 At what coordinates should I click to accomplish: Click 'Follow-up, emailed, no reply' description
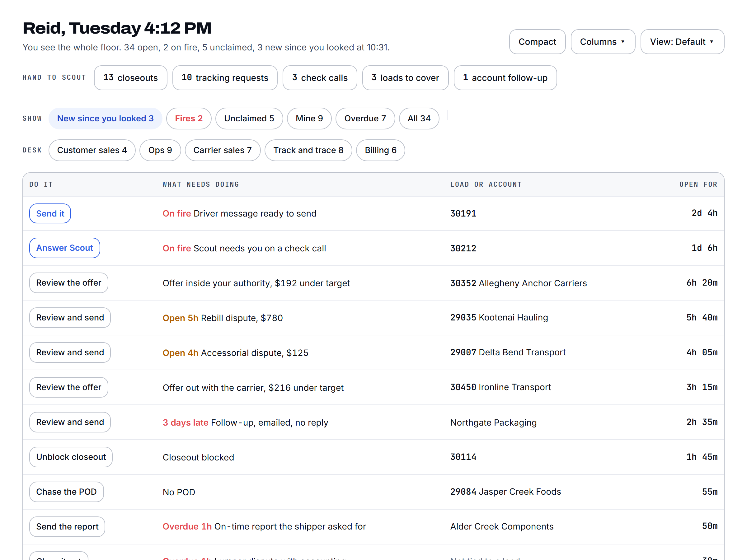click(x=270, y=422)
